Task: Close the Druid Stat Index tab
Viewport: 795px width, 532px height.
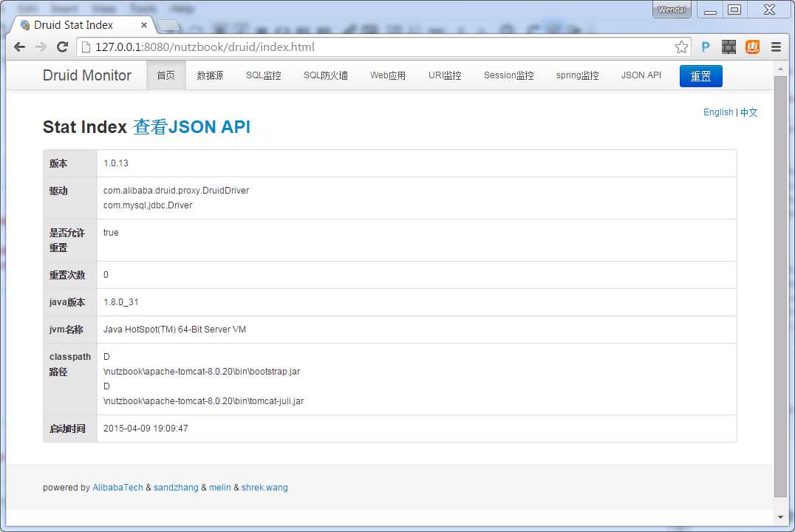Action: click(x=144, y=25)
